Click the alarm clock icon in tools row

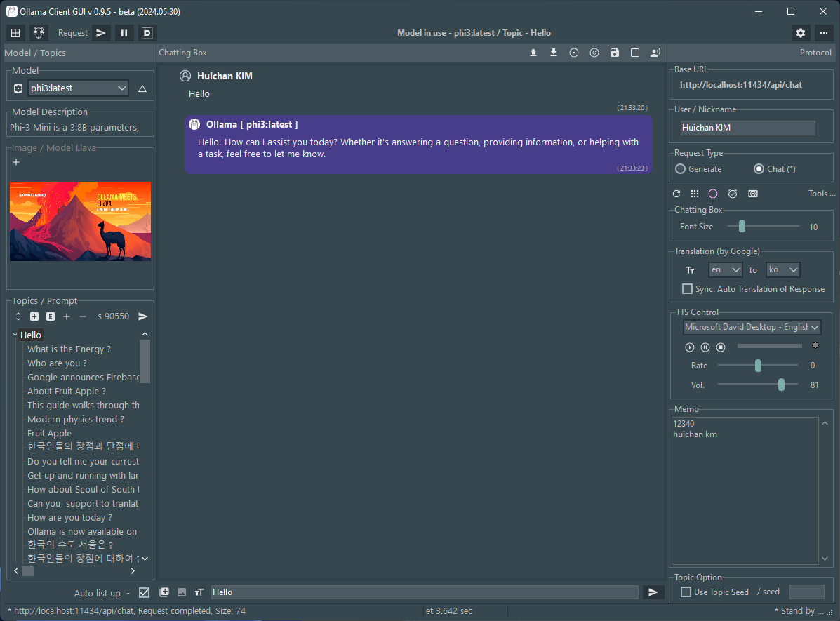coord(733,194)
